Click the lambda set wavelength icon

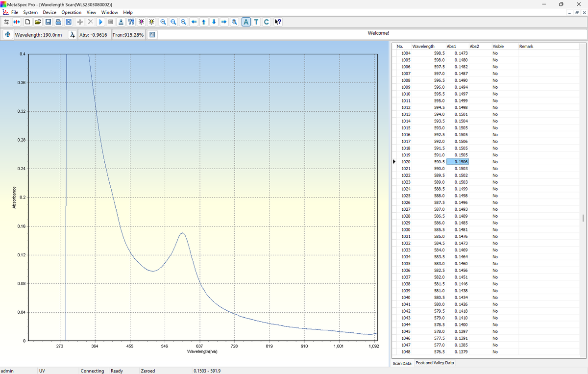(73, 35)
